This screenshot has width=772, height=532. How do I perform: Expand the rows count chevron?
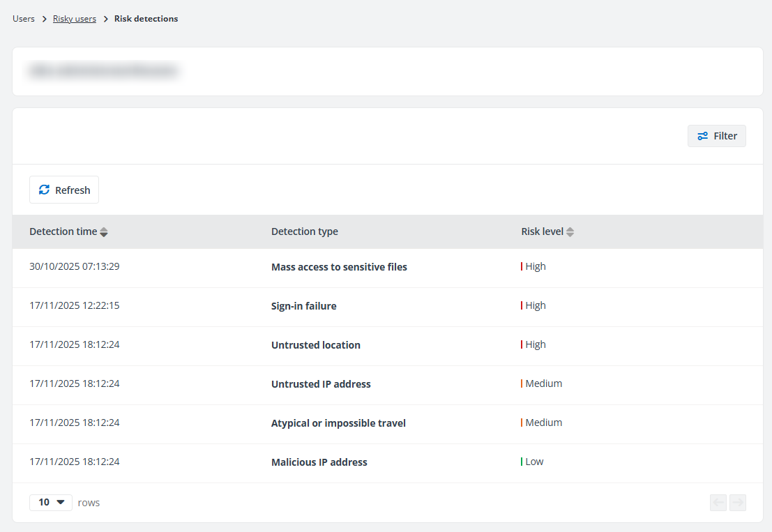61,502
